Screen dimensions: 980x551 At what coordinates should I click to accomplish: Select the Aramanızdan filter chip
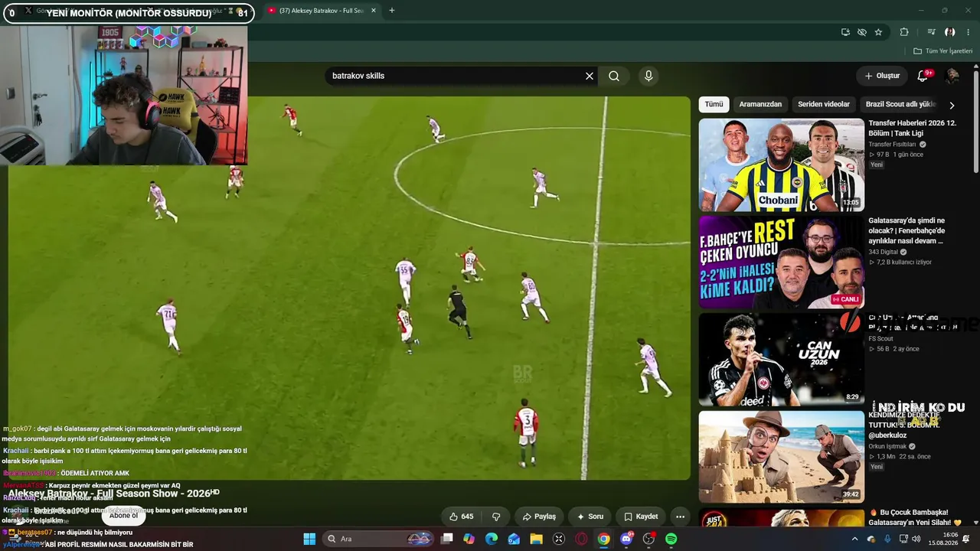(760, 104)
